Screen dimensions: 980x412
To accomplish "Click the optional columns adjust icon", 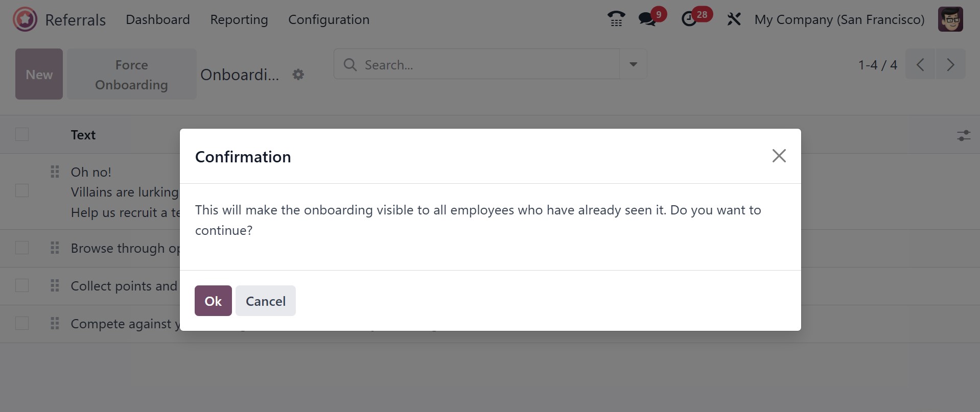I will pos(963,135).
